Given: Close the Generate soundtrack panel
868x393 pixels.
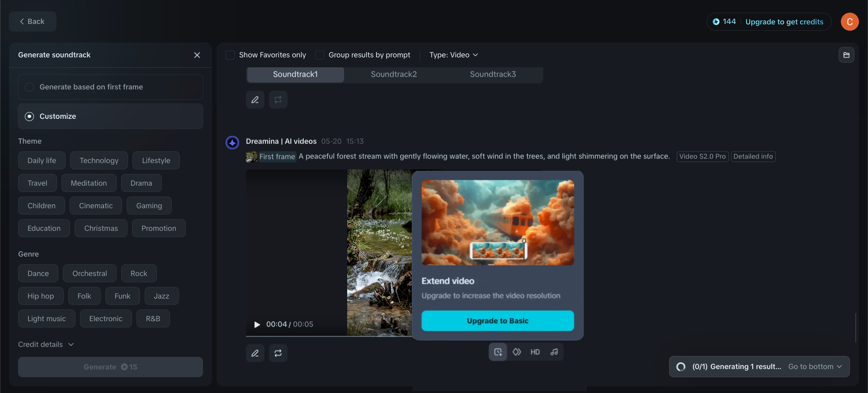Looking at the screenshot, I should (x=197, y=55).
